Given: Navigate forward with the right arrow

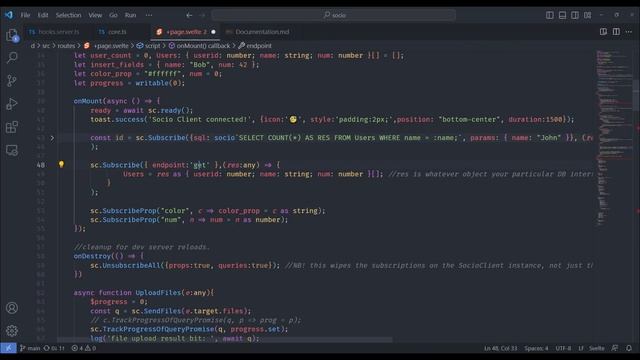Looking at the screenshot, I should coord(202,15).
